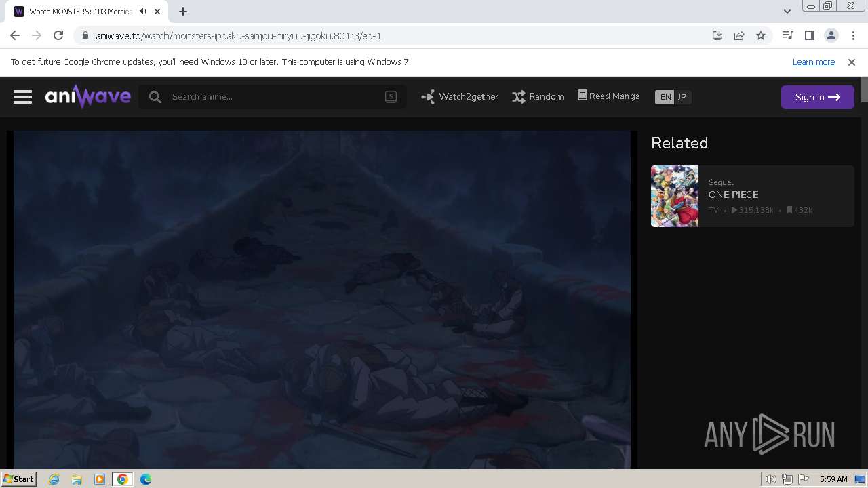Click the Chrome taskbar icon
Screen dimensions: 868x488
point(123,479)
